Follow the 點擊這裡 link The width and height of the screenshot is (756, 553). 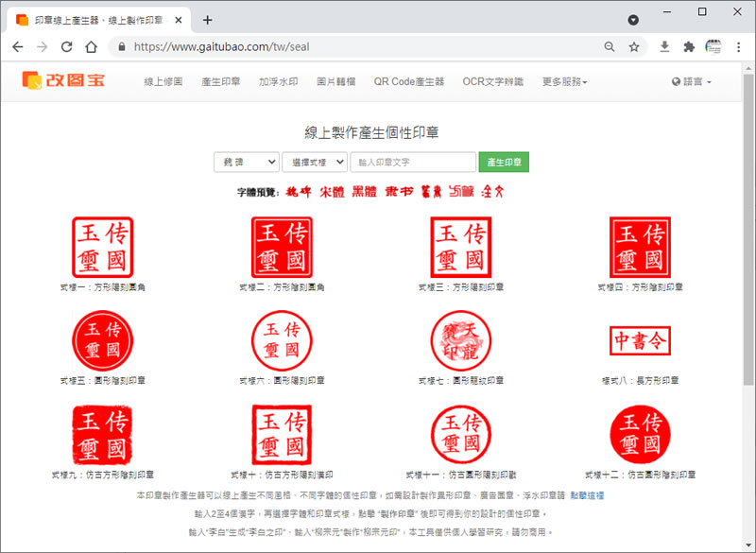tap(587, 495)
